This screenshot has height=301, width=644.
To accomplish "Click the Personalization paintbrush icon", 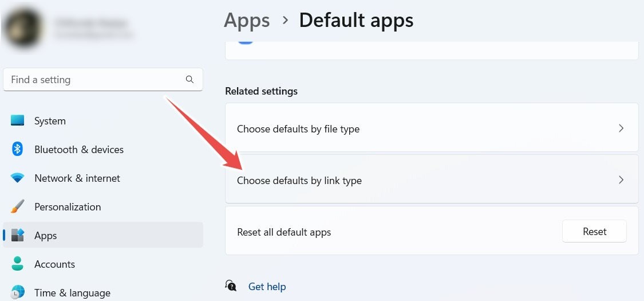I will [x=17, y=206].
